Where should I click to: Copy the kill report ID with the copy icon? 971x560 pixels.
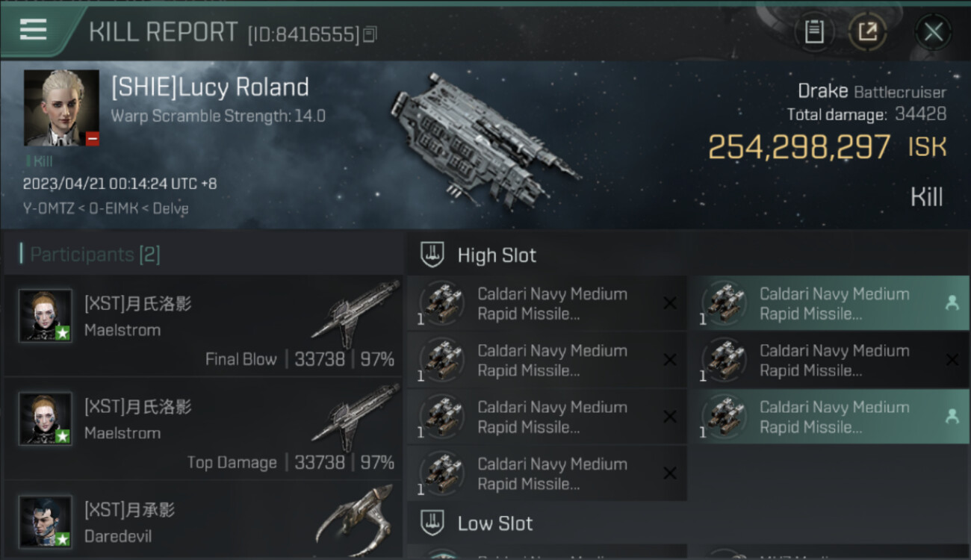point(371,34)
